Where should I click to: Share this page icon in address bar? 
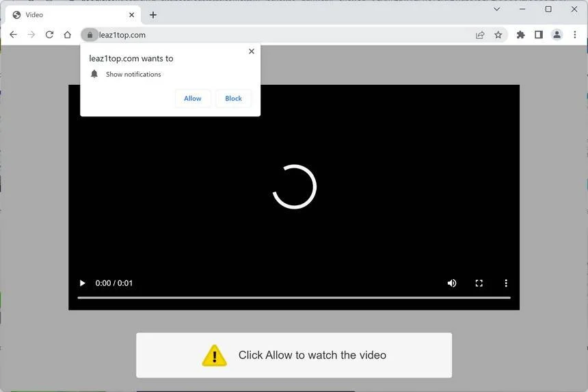[480, 35]
